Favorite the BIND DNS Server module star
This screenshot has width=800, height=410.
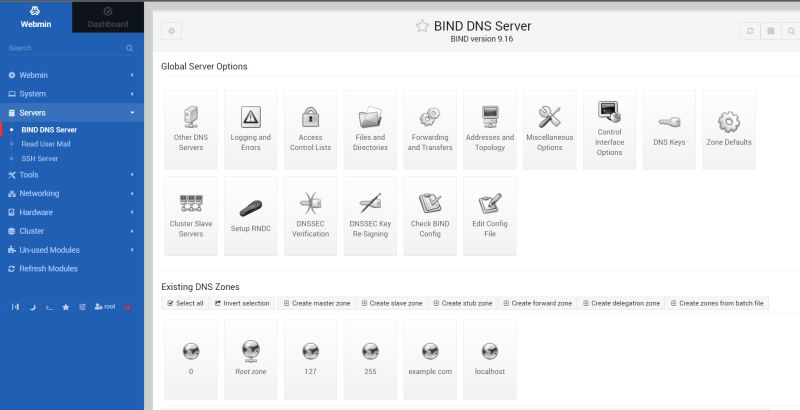[422, 26]
